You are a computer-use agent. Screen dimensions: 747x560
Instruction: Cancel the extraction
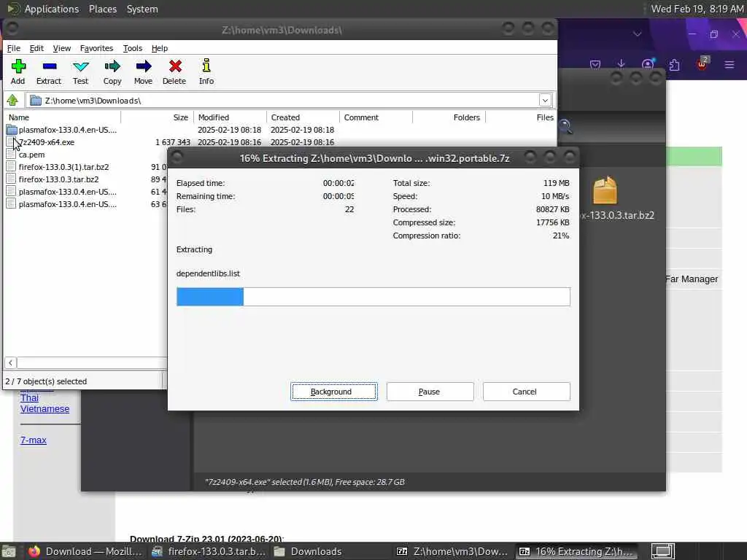click(x=527, y=392)
